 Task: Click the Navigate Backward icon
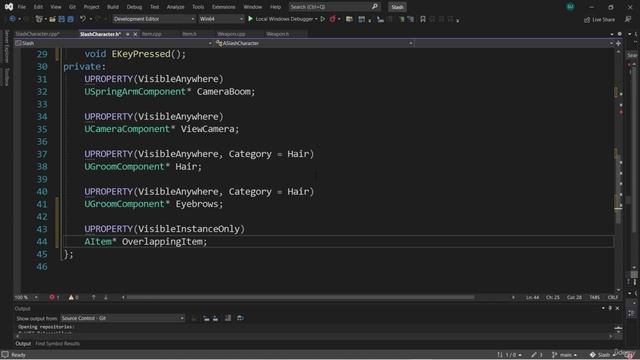point(12,19)
